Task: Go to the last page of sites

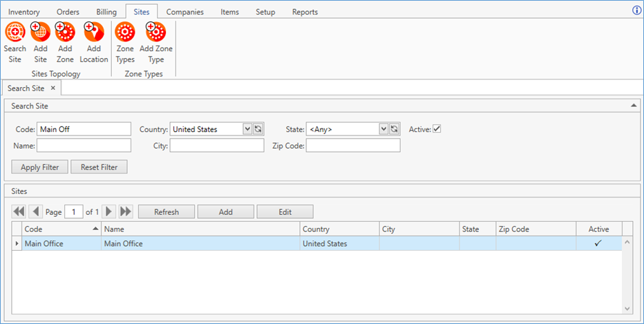Action: (x=126, y=211)
